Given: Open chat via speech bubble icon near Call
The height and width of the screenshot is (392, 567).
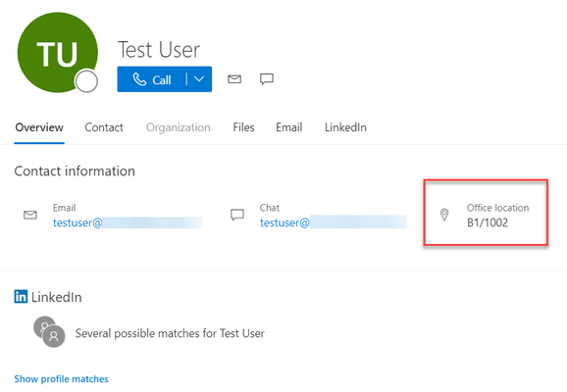Looking at the screenshot, I should tap(267, 78).
